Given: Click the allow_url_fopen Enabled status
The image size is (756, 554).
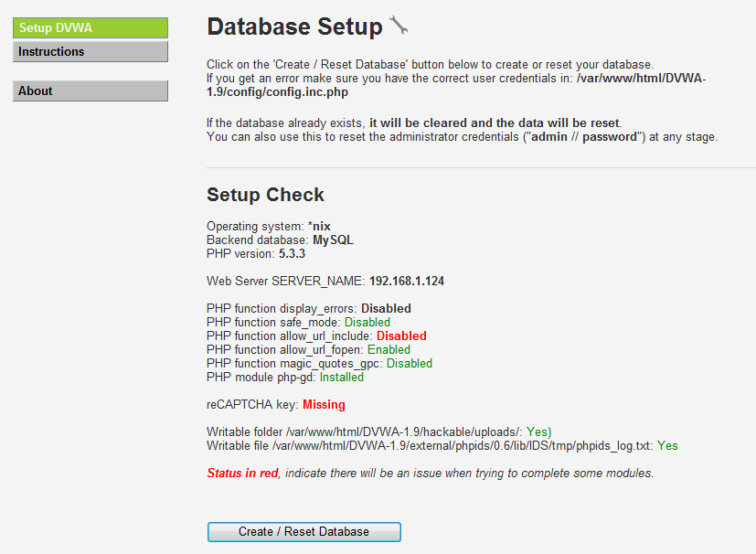Looking at the screenshot, I should (x=389, y=349).
